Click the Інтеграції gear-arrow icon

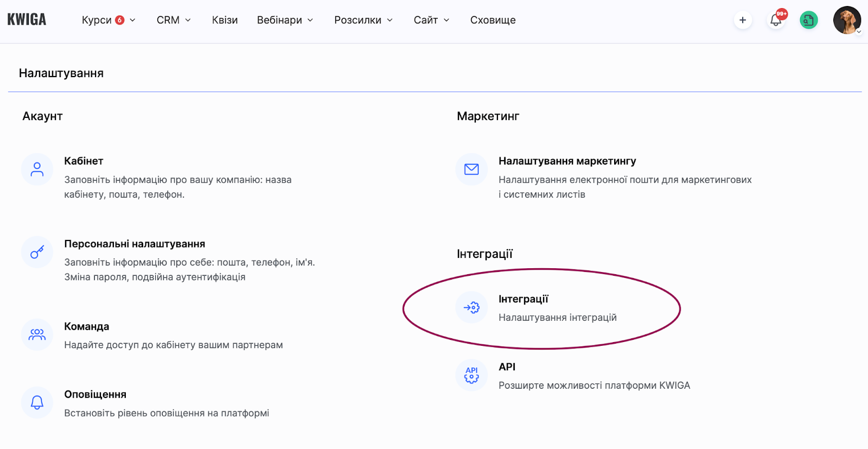tap(471, 307)
